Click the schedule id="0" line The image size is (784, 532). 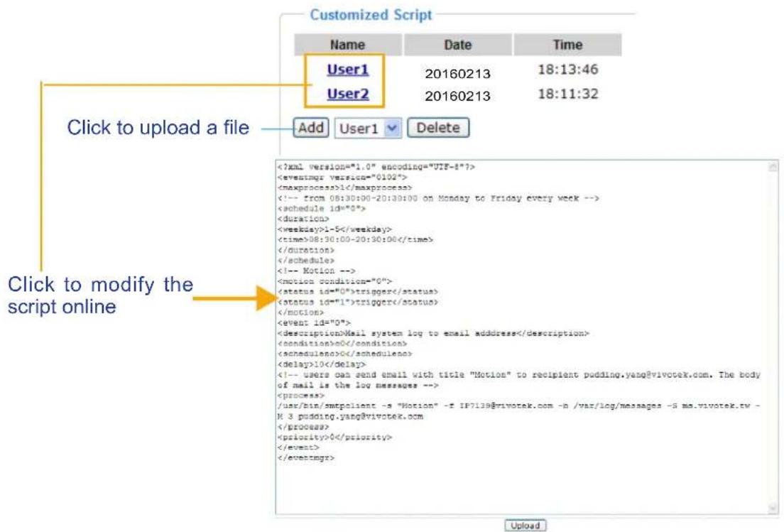[322, 209]
